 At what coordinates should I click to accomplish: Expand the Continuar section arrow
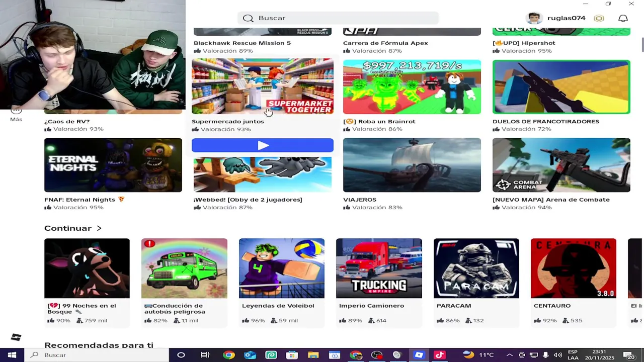pos(99,228)
